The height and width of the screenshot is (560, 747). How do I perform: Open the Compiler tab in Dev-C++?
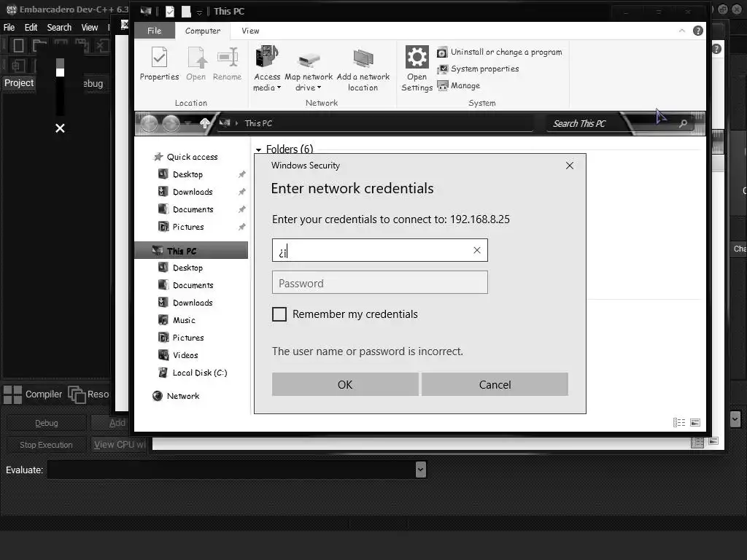coord(33,394)
